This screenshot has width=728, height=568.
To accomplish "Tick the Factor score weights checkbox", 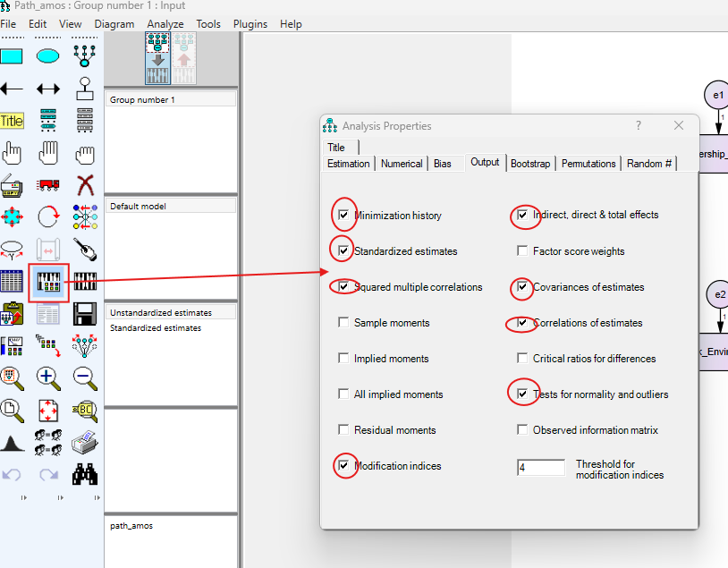I will (522, 251).
